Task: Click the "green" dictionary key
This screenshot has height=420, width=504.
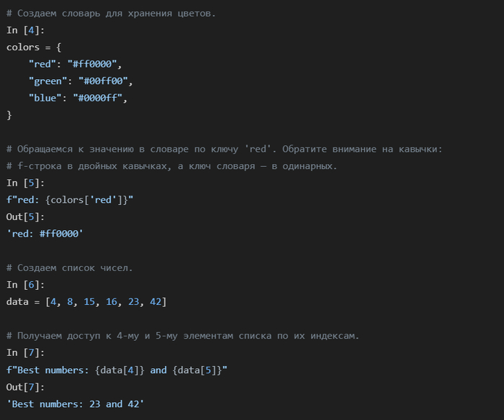Action: click(x=49, y=81)
